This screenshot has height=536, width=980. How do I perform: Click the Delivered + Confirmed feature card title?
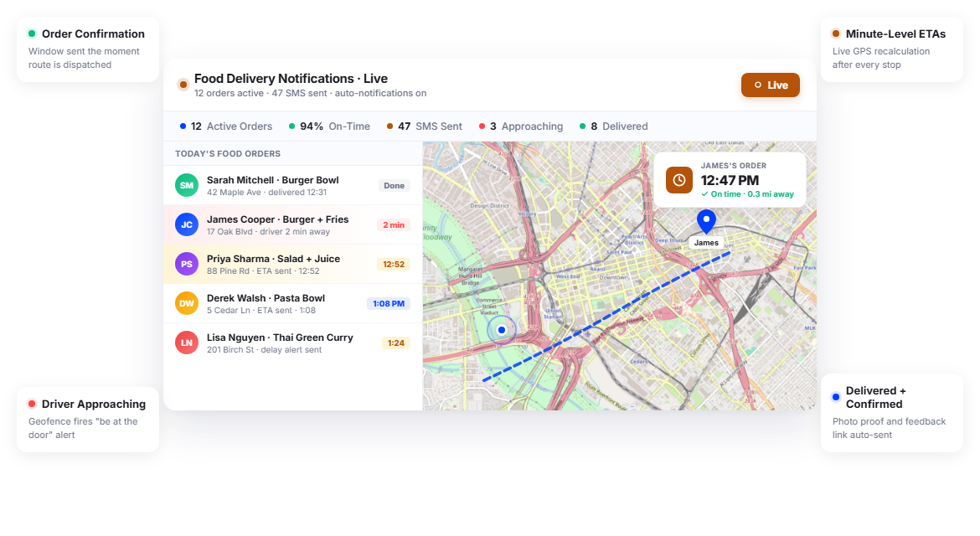(875, 397)
